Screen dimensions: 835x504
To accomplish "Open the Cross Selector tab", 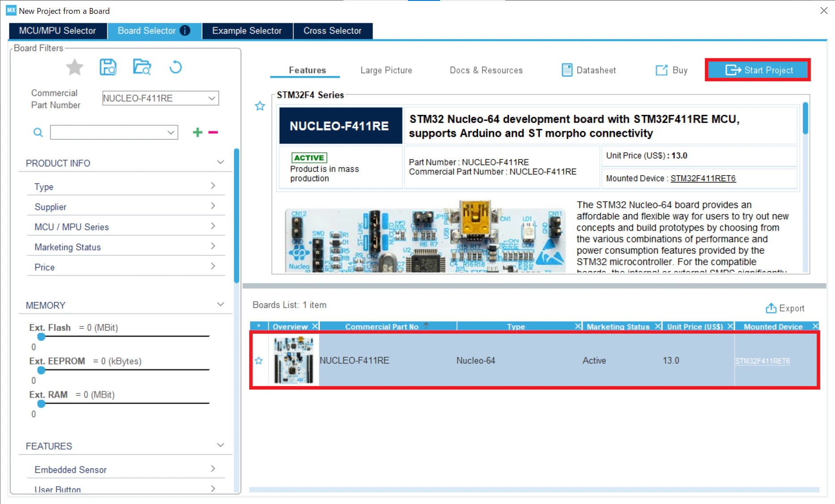I will point(333,31).
